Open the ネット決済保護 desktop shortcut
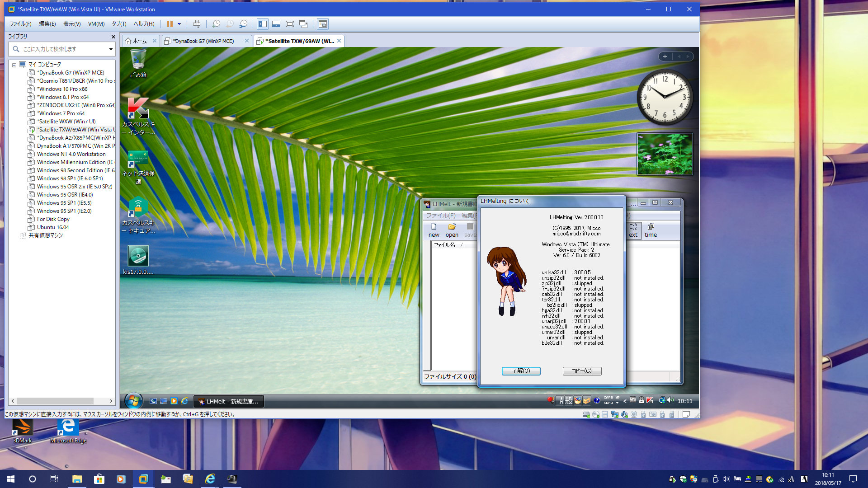Viewport: 868px width, 488px height. coord(138,167)
